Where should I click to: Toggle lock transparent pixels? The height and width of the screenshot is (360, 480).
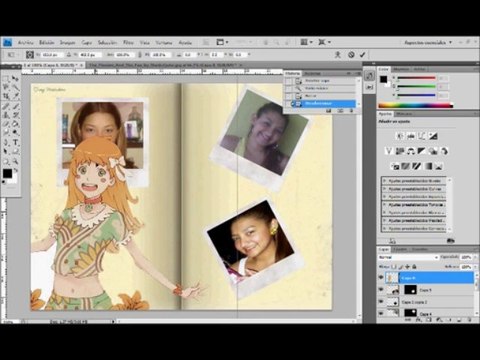[393, 267]
